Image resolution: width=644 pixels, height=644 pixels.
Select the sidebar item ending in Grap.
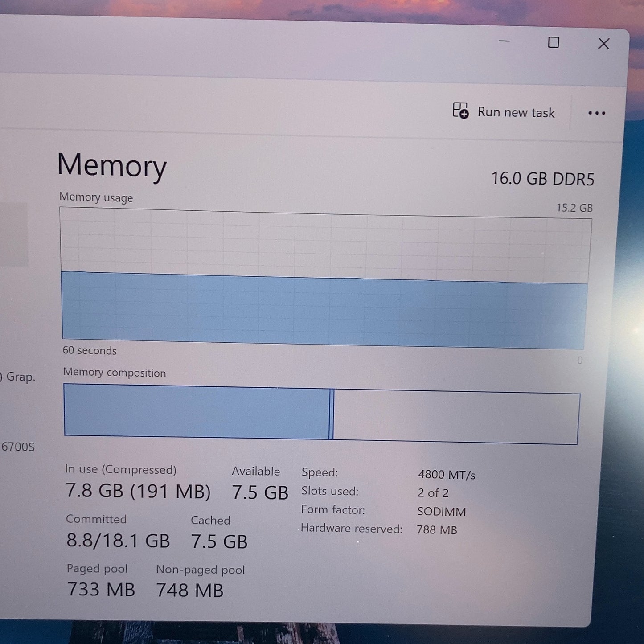tap(17, 377)
